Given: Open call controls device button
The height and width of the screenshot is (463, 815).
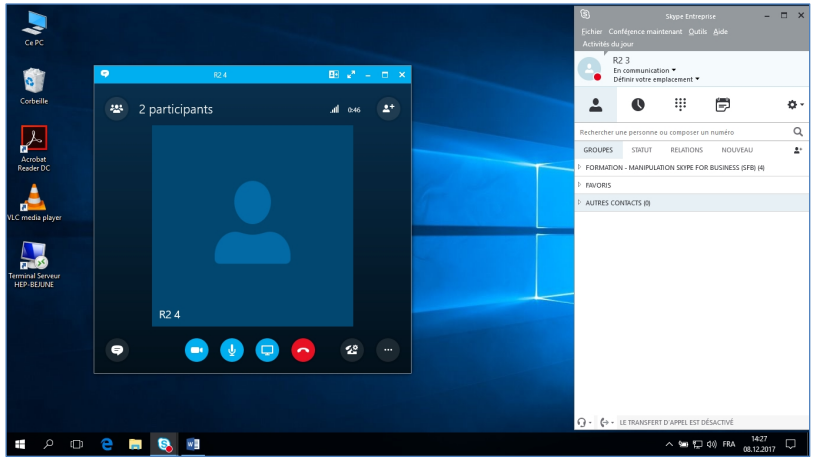Looking at the screenshot, I should 352,350.
